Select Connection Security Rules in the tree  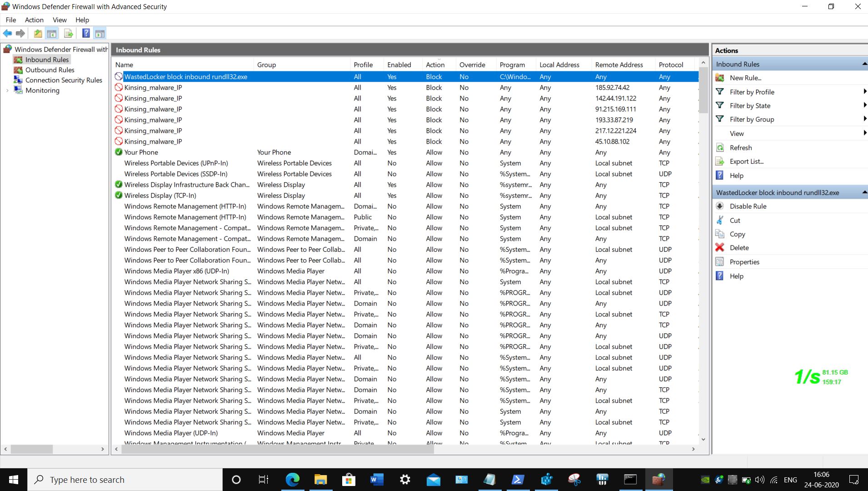coord(64,80)
